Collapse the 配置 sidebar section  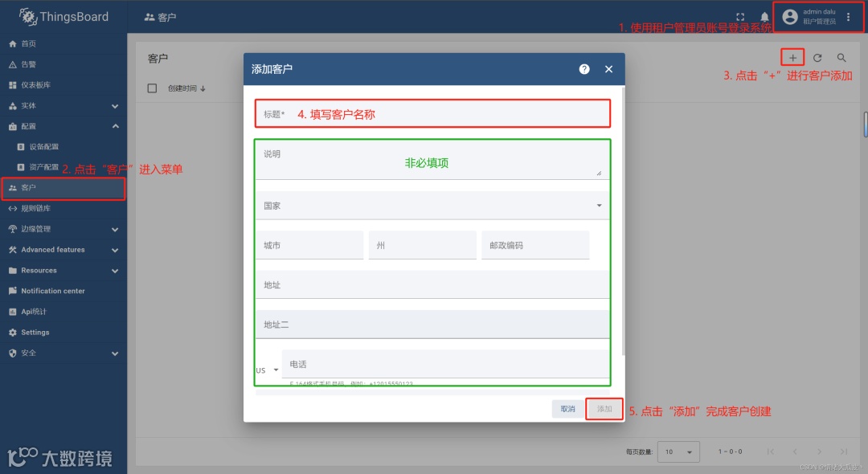click(x=115, y=125)
